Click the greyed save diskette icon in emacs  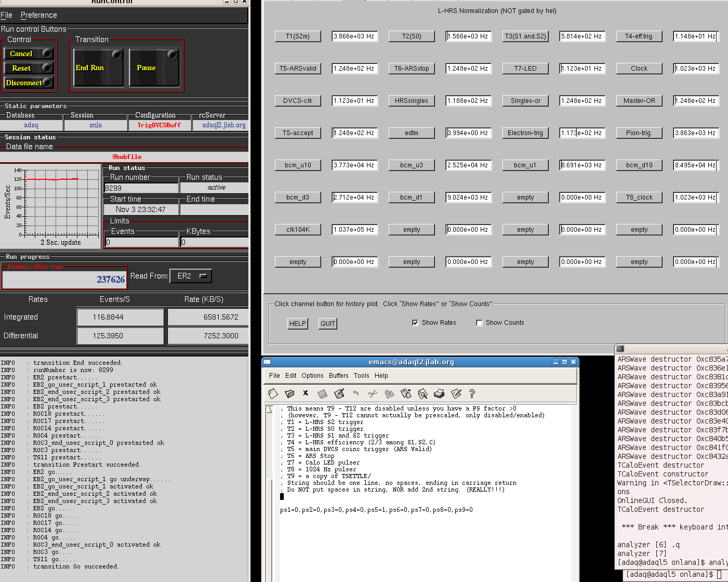pyautogui.click(x=322, y=394)
